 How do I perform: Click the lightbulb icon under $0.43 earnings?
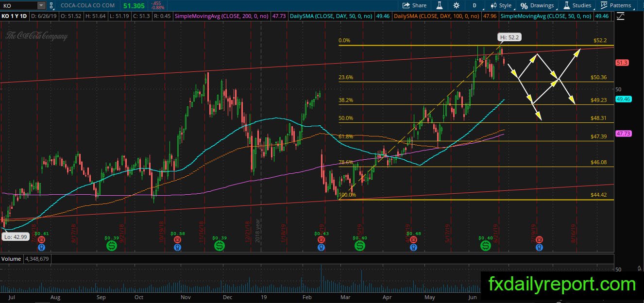321,247
